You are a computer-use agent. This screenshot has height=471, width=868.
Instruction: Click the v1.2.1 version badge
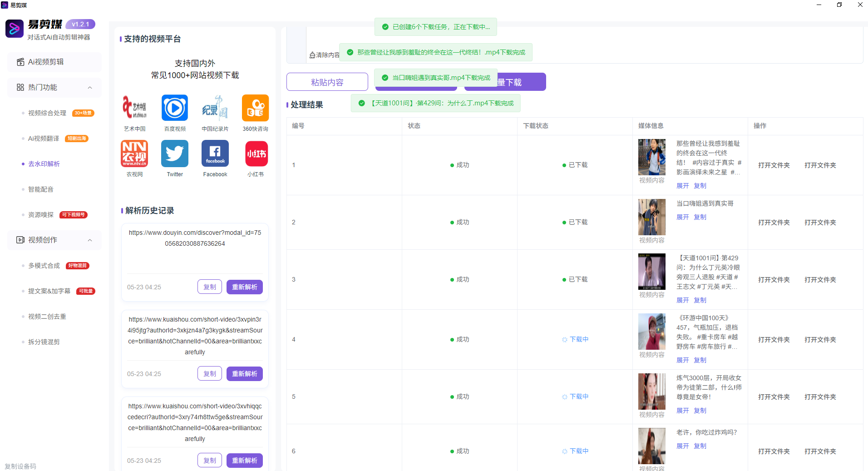(80, 24)
